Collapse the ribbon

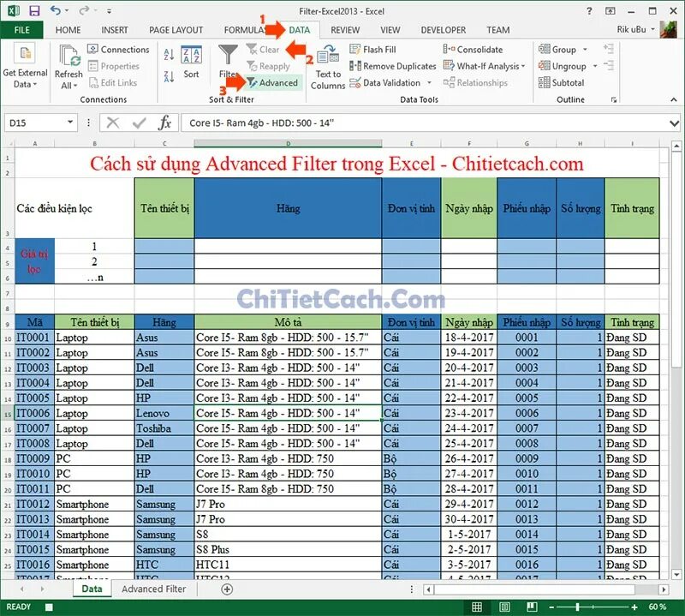point(674,100)
